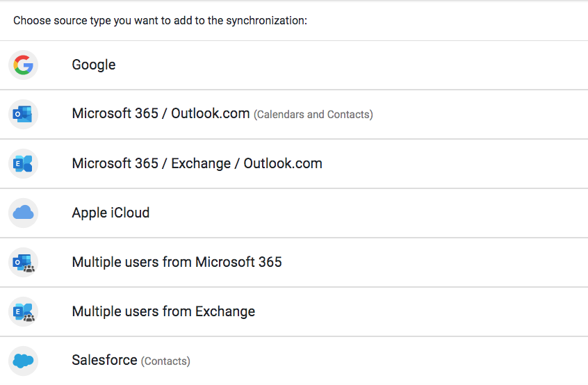Click the Outlook multi-user icon for Microsoft 365
588x385 pixels.
point(23,263)
